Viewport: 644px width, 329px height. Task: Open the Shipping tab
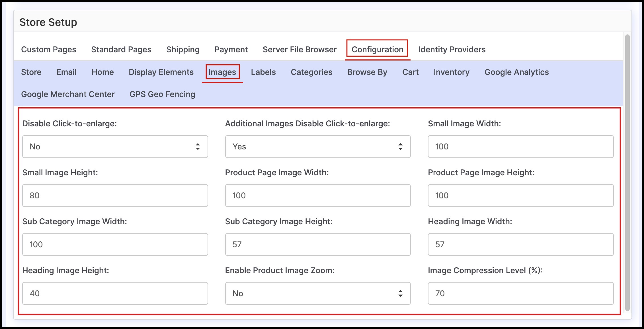pyautogui.click(x=183, y=50)
